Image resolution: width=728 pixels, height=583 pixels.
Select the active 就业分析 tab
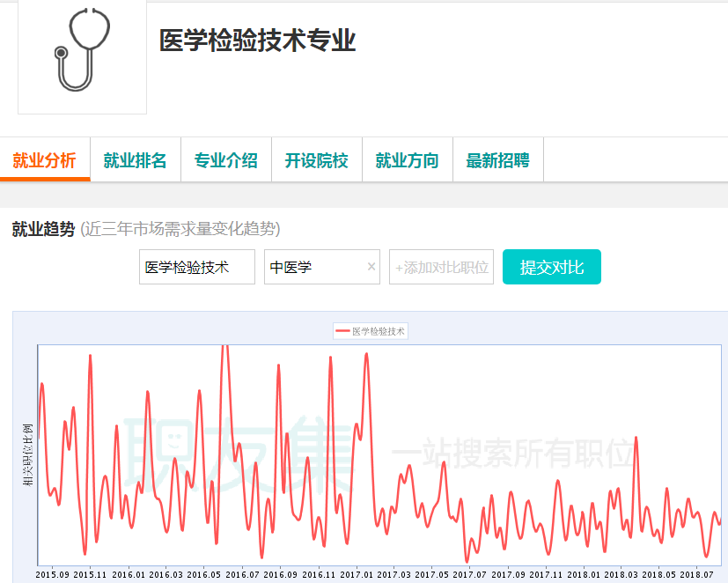coord(45,159)
